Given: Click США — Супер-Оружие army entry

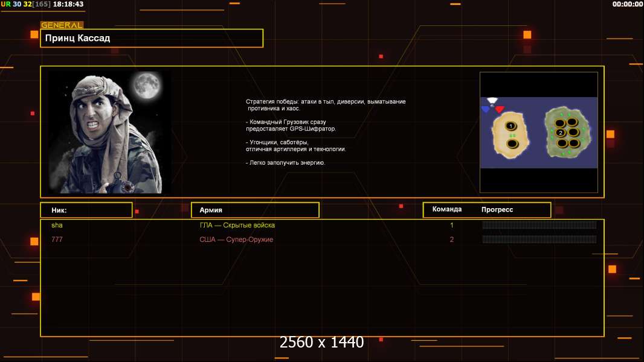Looking at the screenshot, I should 236,240.
